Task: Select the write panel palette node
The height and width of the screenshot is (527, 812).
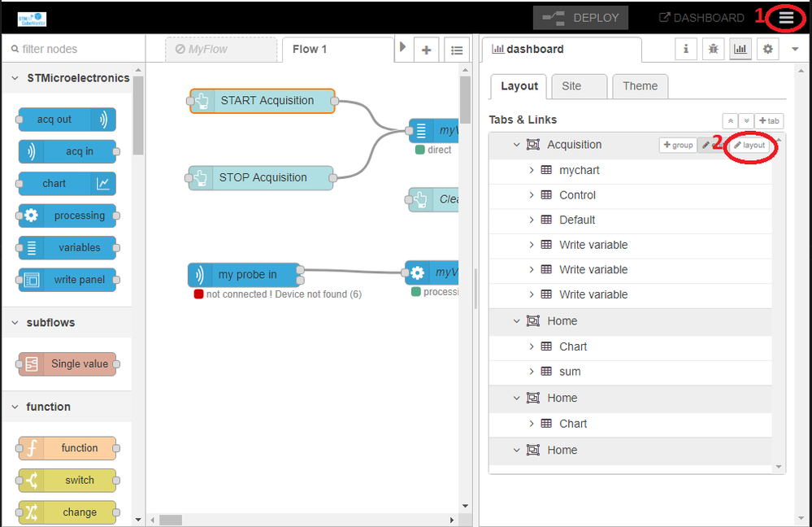Action: tap(67, 280)
